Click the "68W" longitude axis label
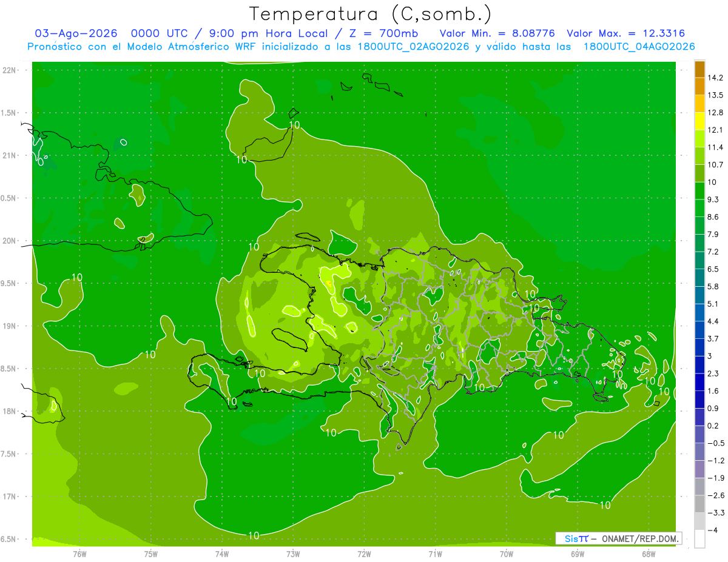 pos(648,554)
